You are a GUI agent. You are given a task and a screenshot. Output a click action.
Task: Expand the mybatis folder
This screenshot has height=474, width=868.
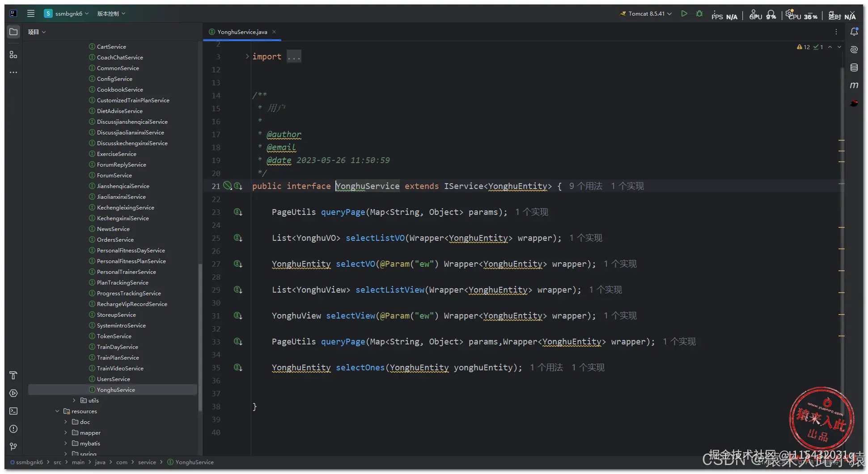pos(66,443)
